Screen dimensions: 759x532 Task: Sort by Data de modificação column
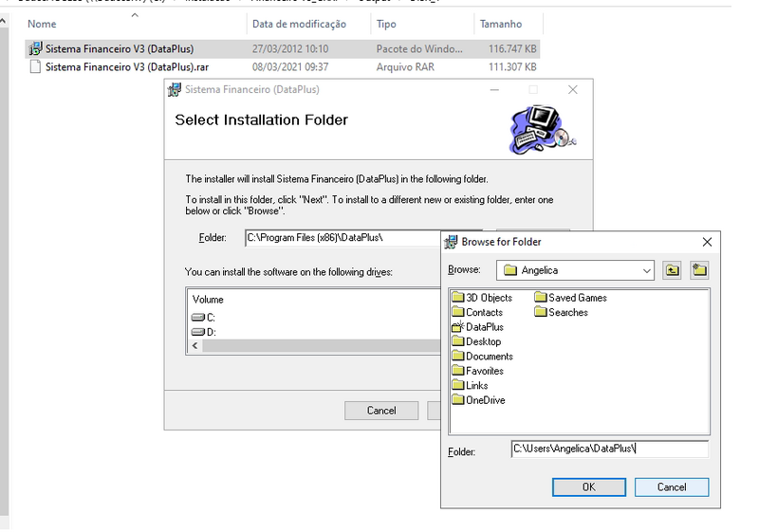click(x=309, y=25)
